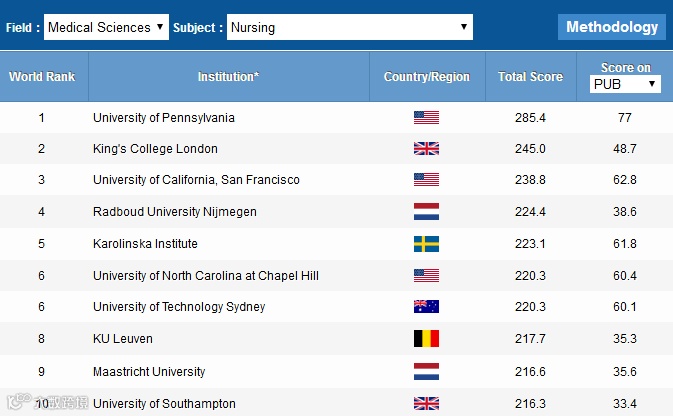Viewport: 673px width, 416px height.
Task: Click the Netherlands flag for Maastricht University
Action: pyautogui.click(x=426, y=371)
